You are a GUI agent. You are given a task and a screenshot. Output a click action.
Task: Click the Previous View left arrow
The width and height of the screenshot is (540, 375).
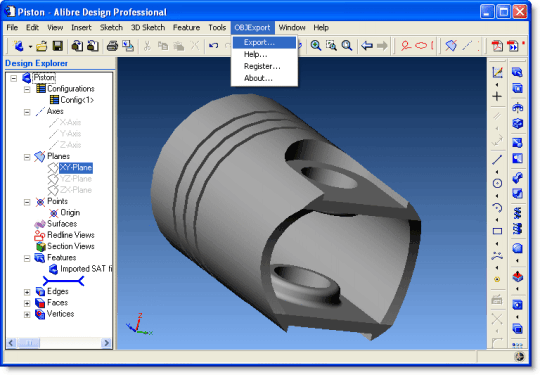click(x=367, y=46)
